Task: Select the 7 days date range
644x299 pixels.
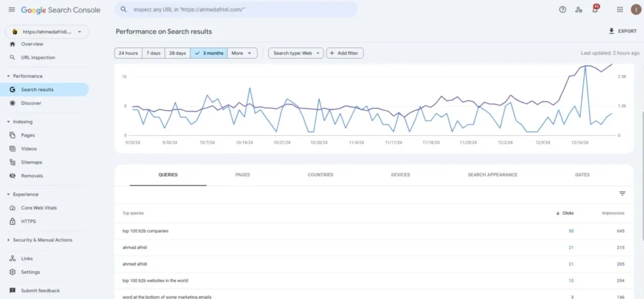Action: pyautogui.click(x=153, y=54)
